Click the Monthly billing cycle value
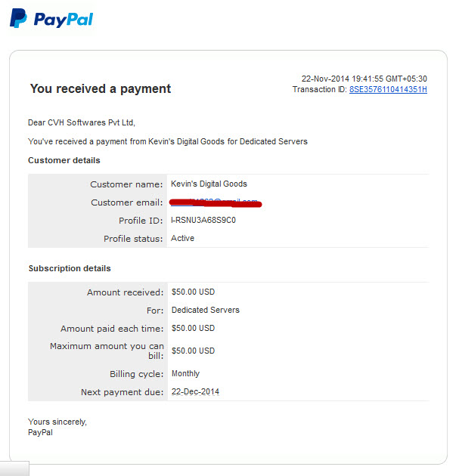This screenshot has width=459, height=476. 185,374
